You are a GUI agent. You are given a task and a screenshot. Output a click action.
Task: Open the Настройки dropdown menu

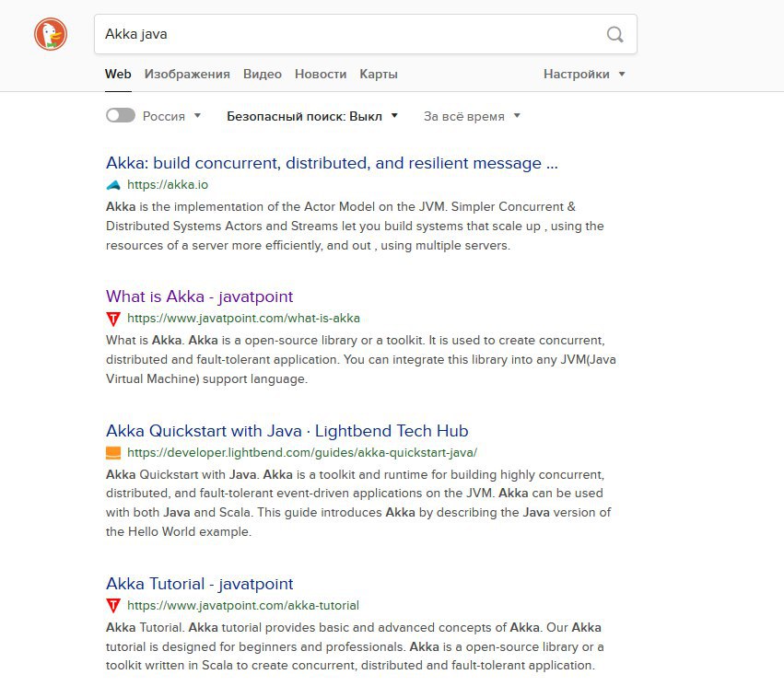(x=584, y=74)
